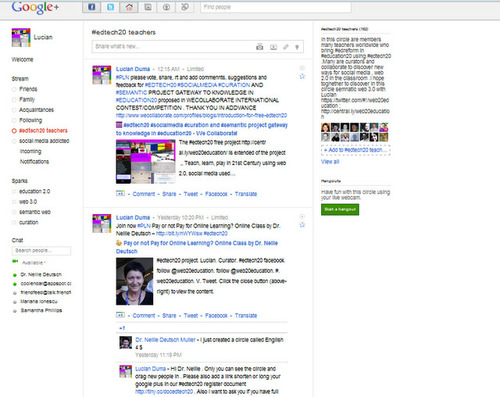This screenshot has height=397, width=500.
Task: Select the Family circle stream
Action: 27,99
